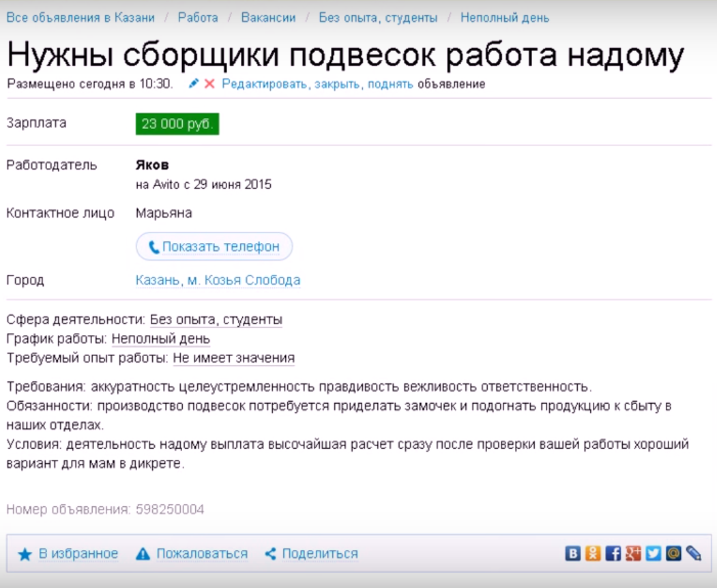Go to the Работа breadcrumb link
This screenshot has height=588, width=717.
click(x=198, y=18)
